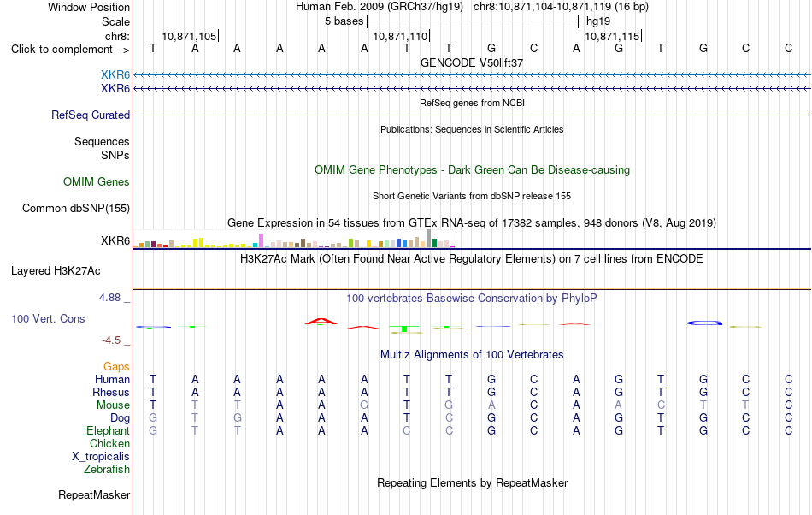Click the GTEx Gene Expression track title

point(472,222)
